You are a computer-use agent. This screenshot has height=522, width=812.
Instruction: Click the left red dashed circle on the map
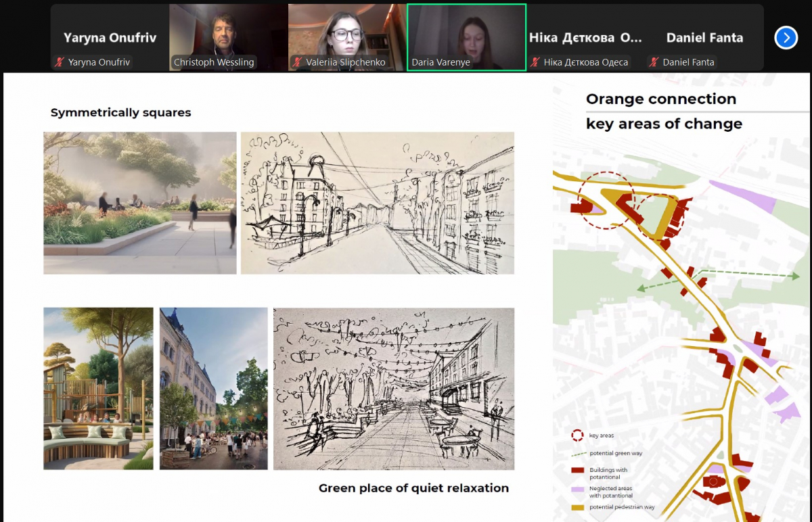606,200
